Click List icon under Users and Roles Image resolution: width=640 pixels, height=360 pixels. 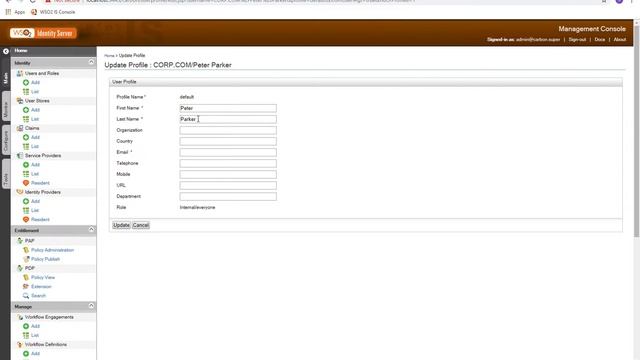click(26, 91)
